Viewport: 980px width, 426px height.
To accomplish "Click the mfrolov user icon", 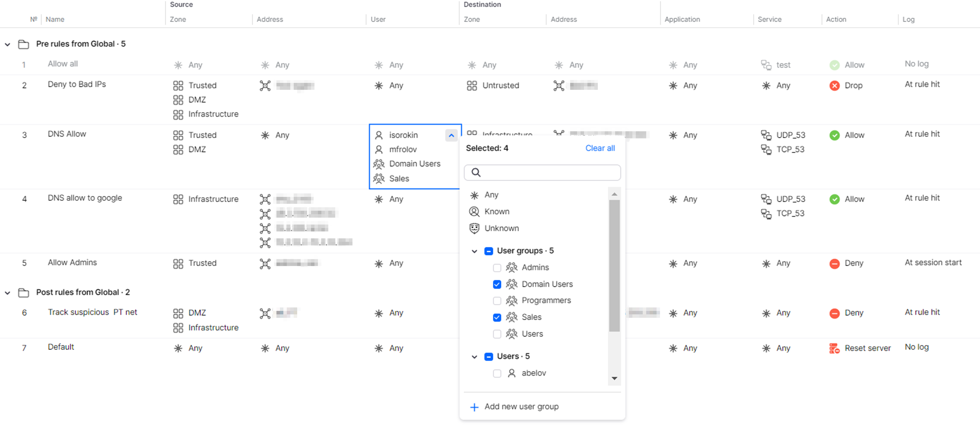I will click(379, 150).
